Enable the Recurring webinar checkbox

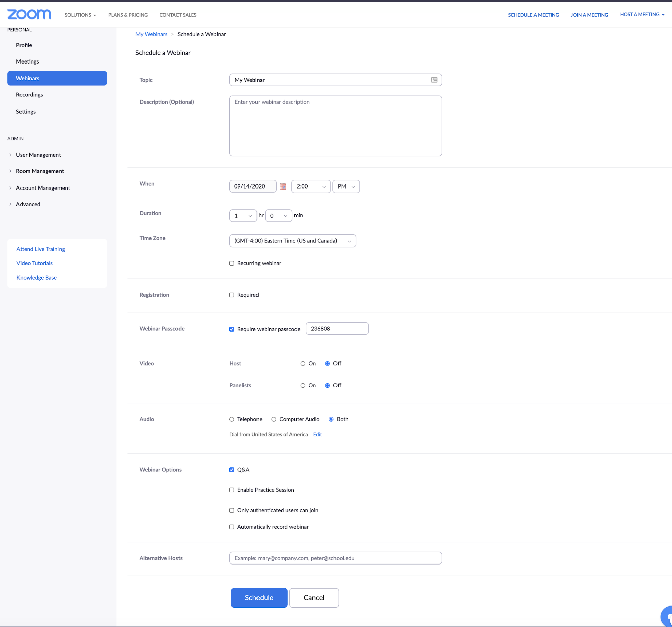tap(232, 263)
